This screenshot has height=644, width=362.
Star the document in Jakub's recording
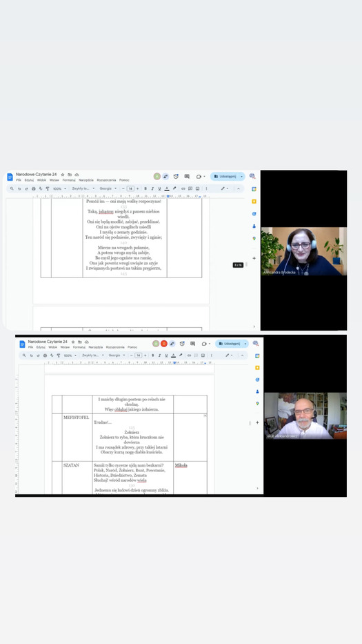72,342
